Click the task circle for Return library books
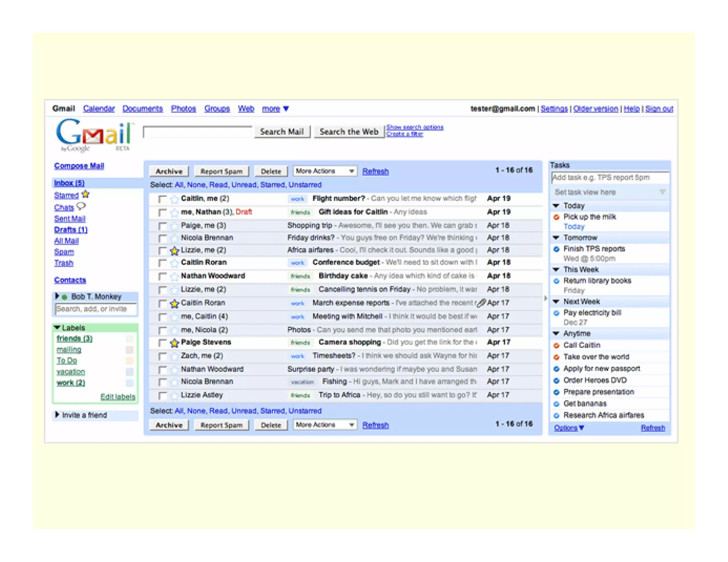This screenshot has height=562, width=728. [x=556, y=281]
